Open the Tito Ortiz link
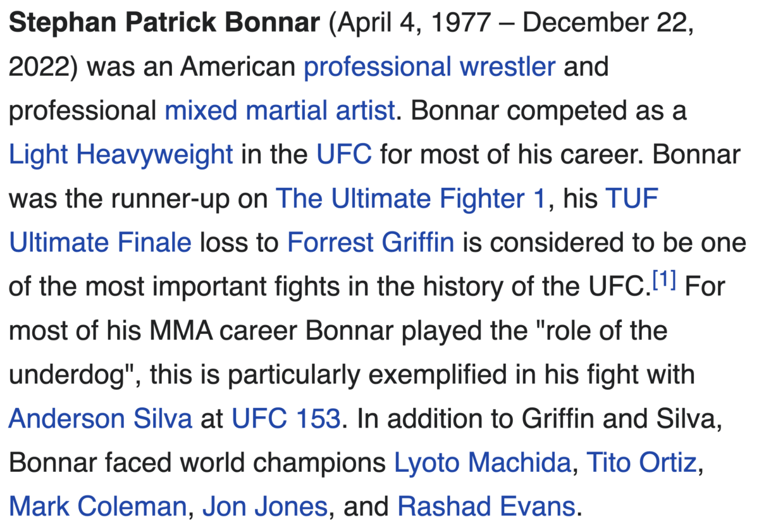The height and width of the screenshot is (532, 759). tap(642, 463)
